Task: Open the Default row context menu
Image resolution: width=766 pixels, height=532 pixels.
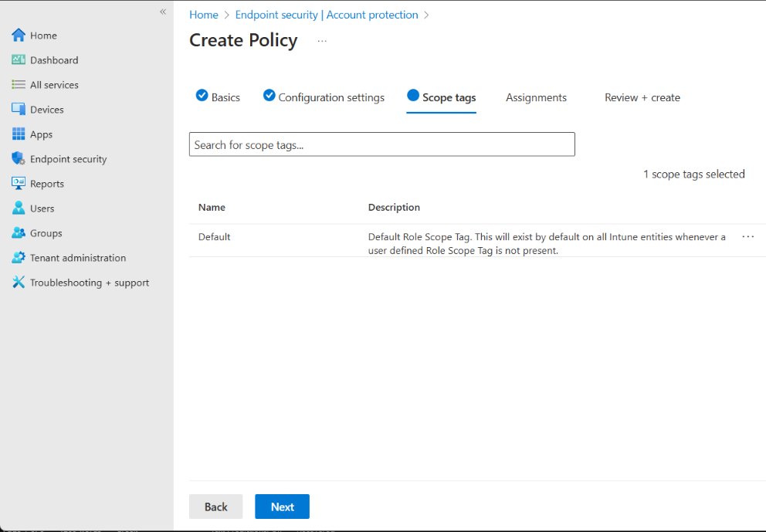Action: pyautogui.click(x=747, y=236)
